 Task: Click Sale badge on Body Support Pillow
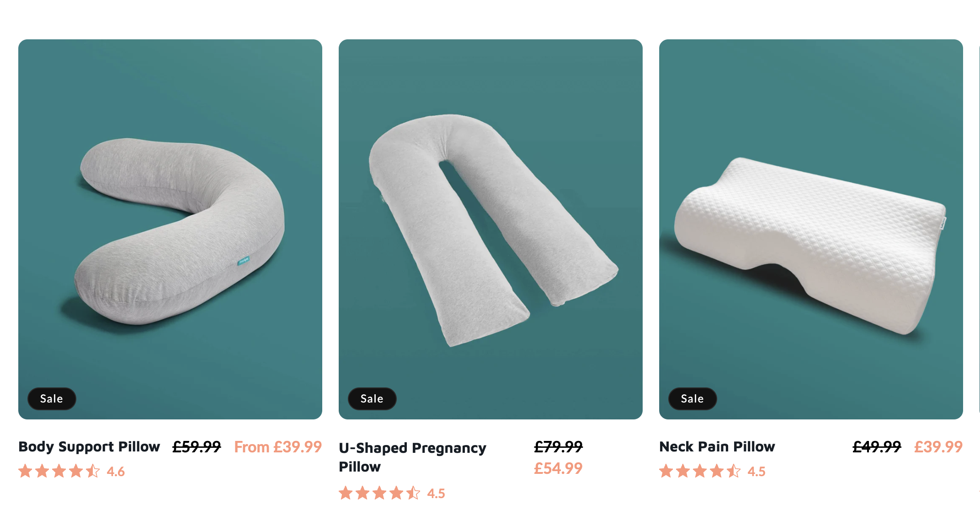52,399
